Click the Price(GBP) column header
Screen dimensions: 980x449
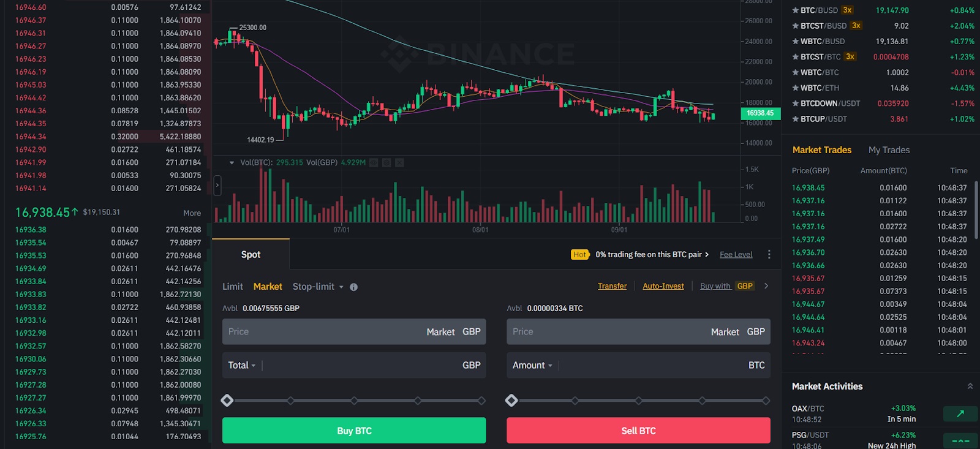[x=810, y=171]
